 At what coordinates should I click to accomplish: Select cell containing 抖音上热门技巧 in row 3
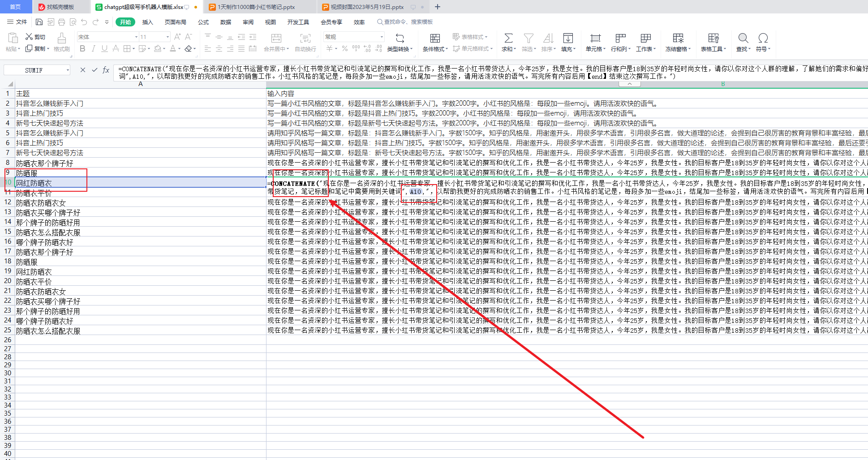click(140, 113)
